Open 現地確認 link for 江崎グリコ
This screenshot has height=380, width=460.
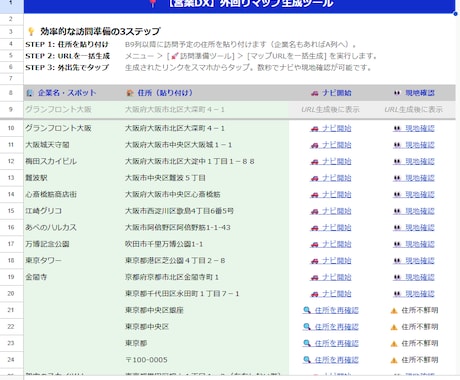[x=414, y=211]
